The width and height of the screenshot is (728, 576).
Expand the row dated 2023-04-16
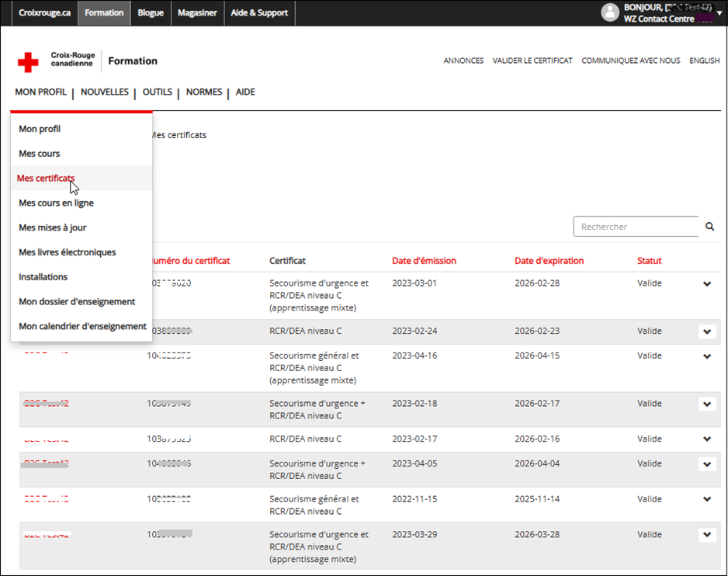click(x=707, y=356)
